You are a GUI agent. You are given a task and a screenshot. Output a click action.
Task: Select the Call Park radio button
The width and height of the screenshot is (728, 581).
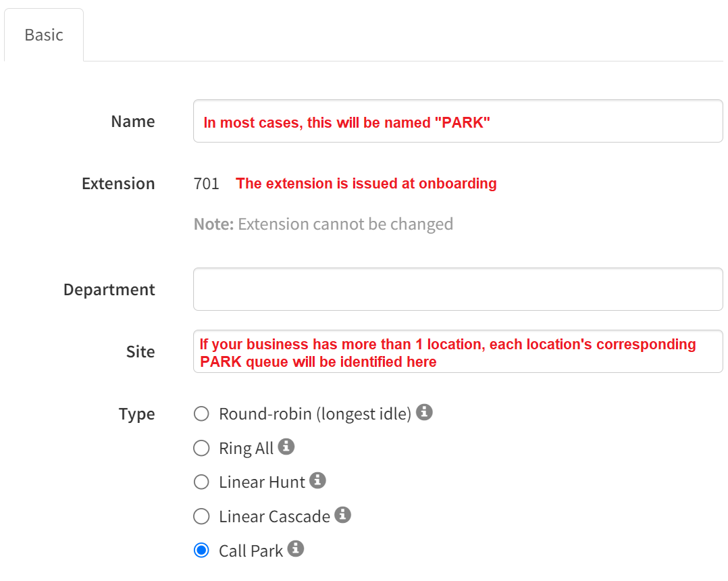tap(201, 551)
